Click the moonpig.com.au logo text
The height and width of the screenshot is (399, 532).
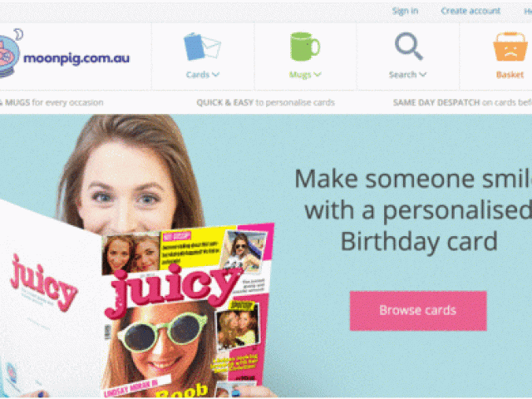click(x=76, y=58)
